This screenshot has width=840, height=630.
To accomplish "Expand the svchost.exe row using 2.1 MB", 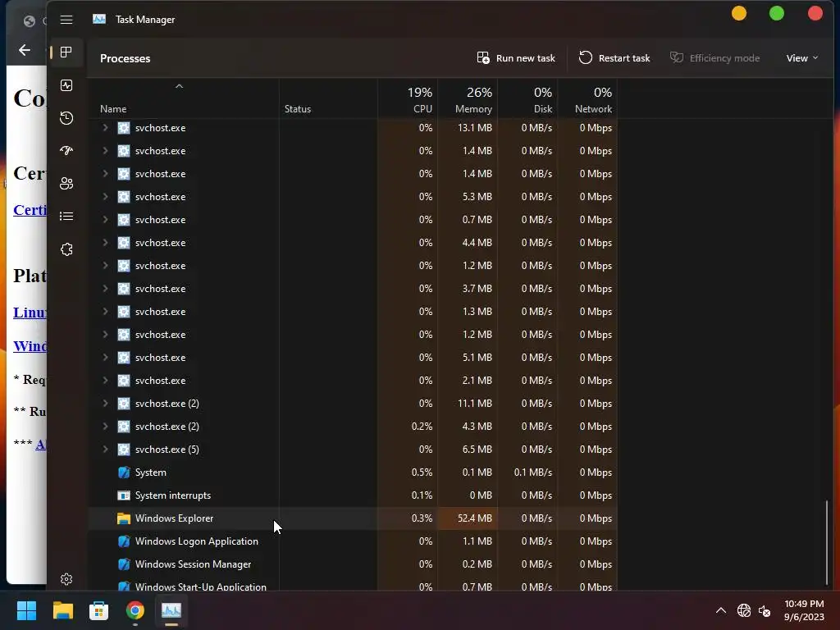I will (x=106, y=381).
